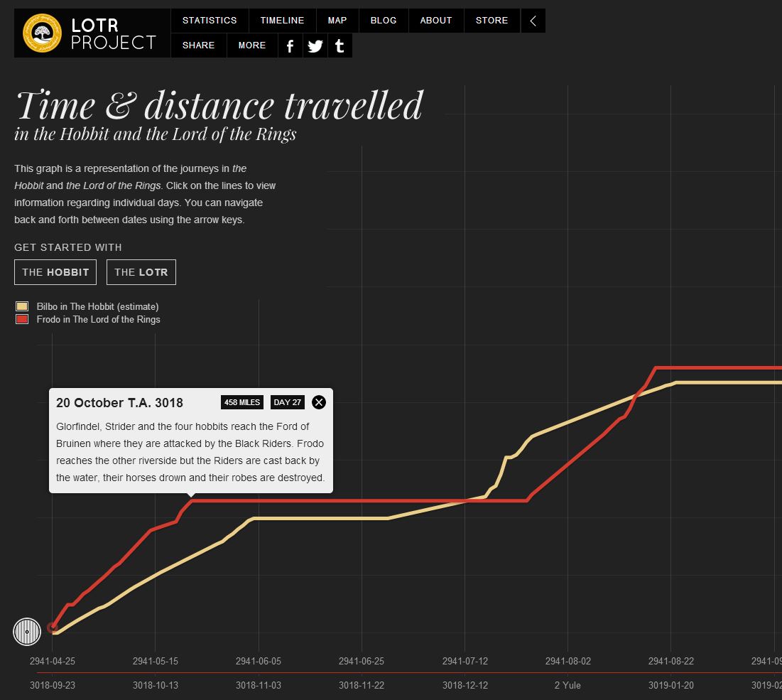Share on Facebook icon
Viewport: 782px width, 700px height.
click(290, 46)
